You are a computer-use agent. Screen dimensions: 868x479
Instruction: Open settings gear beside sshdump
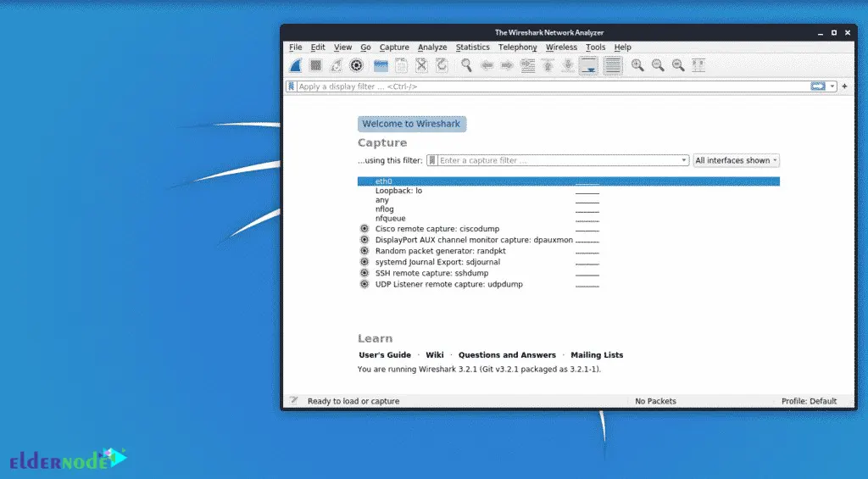point(364,273)
